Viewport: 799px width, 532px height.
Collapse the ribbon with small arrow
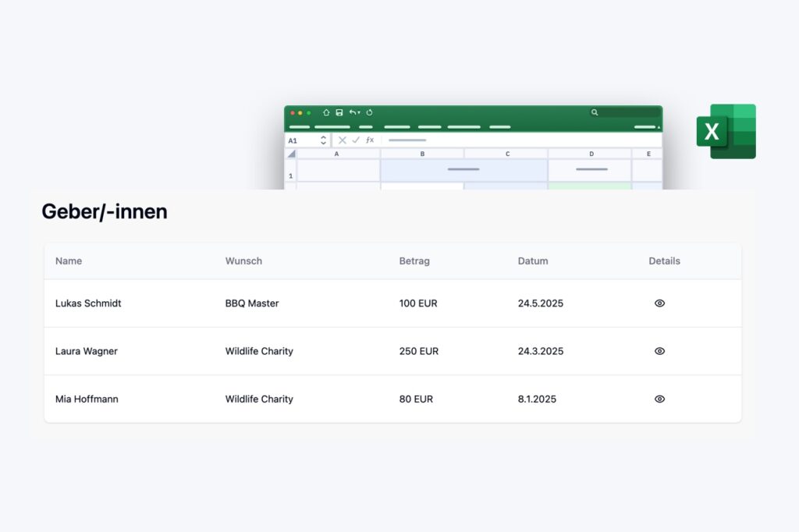tap(659, 127)
